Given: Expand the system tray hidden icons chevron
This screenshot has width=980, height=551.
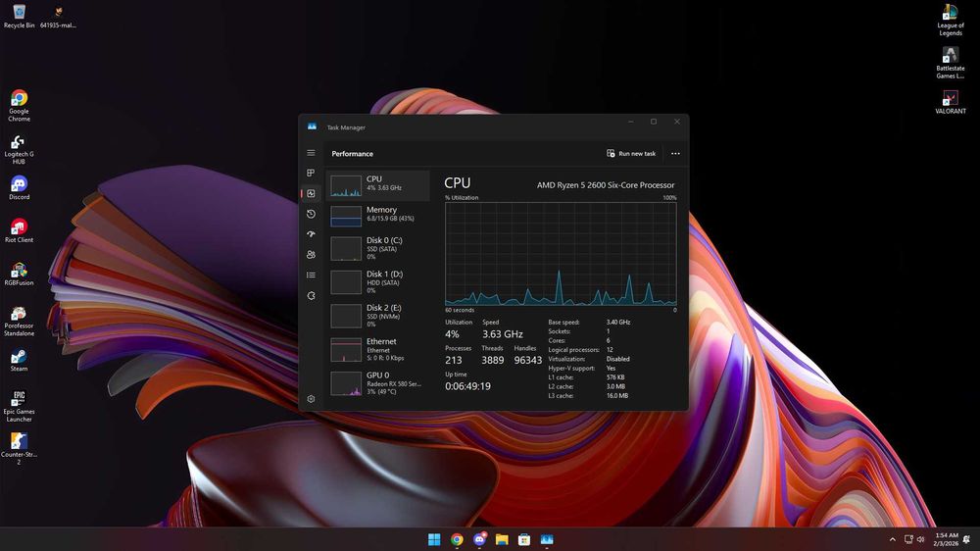Looking at the screenshot, I should click(x=893, y=539).
